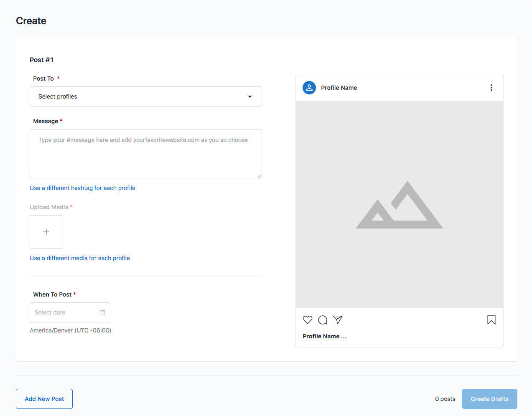This screenshot has height=416, width=532.
Task: Click the share paper-plane icon in preview
Action: [338, 320]
